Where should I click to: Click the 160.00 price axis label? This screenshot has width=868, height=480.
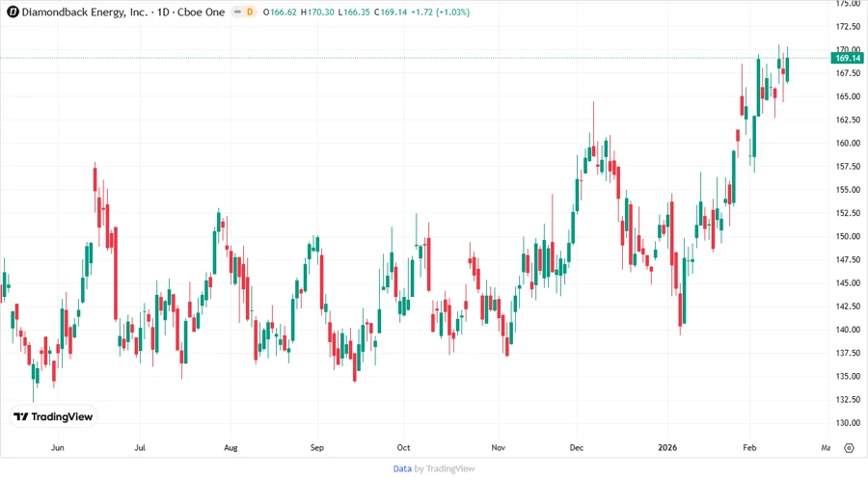(x=848, y=143)
